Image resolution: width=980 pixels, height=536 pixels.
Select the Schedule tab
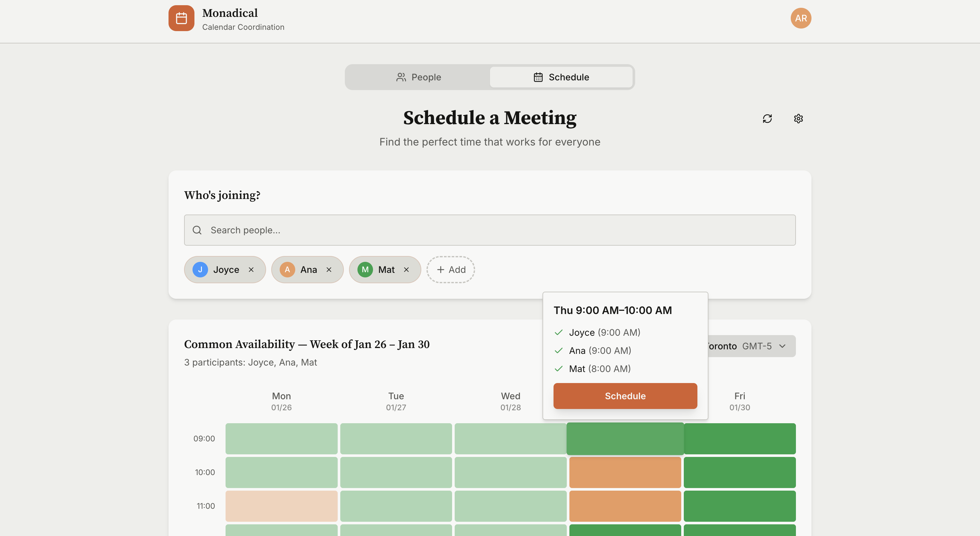pyautogui.click(x=561, y=77)
